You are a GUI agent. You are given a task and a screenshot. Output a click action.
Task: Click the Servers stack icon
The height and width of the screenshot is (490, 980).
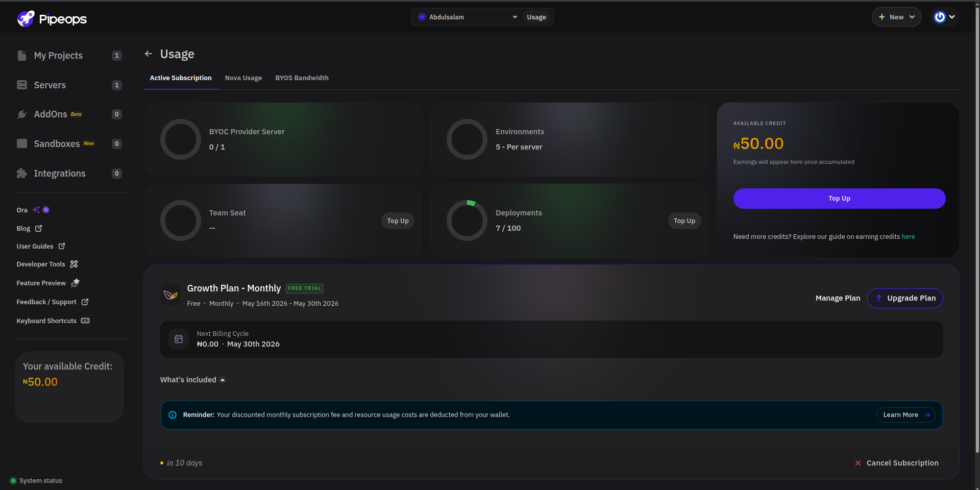click(22, 85)
